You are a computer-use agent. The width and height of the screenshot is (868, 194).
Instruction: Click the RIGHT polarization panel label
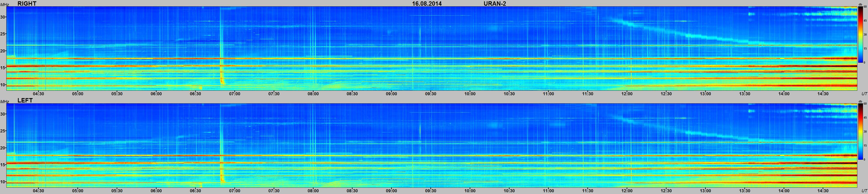coord(27,3)
